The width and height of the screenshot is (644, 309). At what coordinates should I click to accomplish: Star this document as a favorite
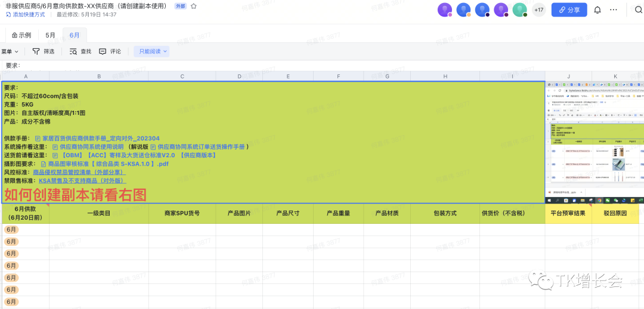(x=194, y=6)
